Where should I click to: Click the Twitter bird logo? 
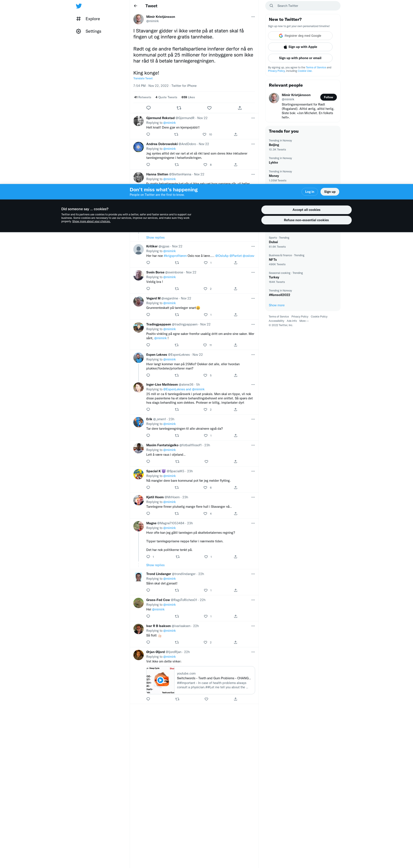pos(79,6)
